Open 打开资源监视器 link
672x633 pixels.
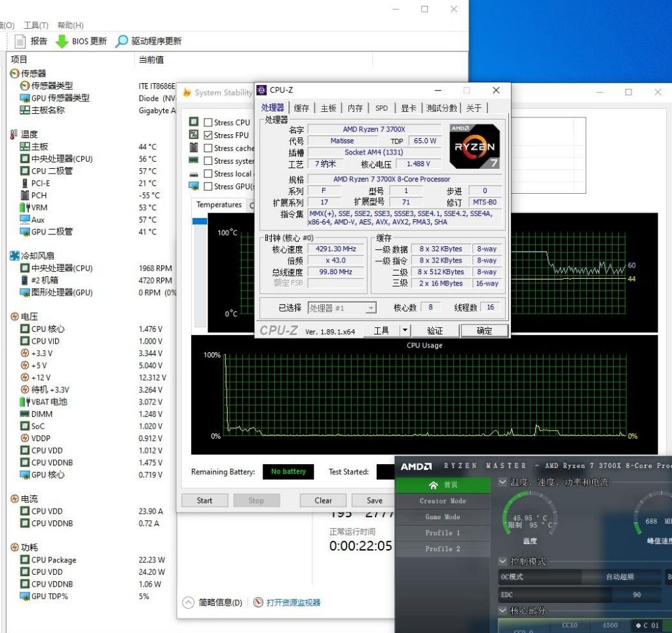pyautogui.click(x=293, y=602)
